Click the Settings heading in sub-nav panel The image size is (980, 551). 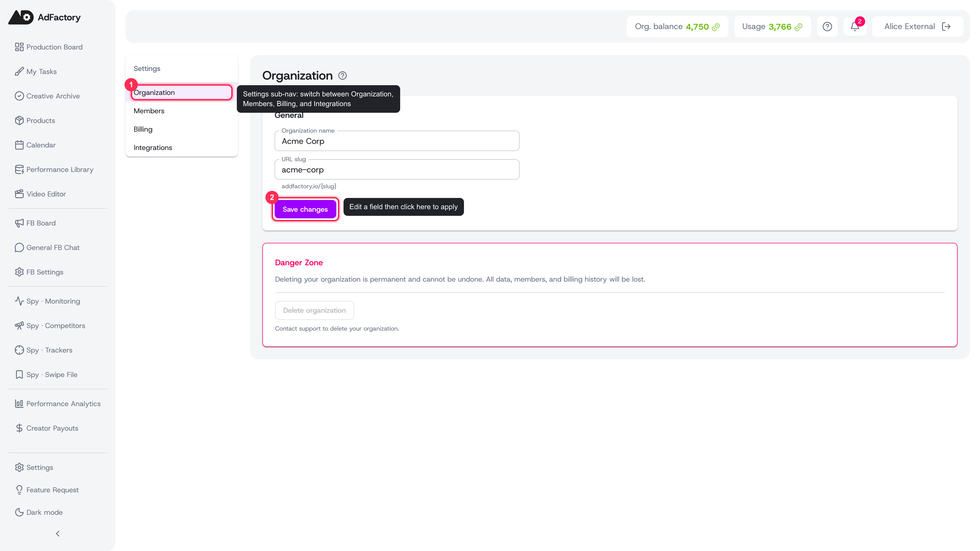pos(147,68)
